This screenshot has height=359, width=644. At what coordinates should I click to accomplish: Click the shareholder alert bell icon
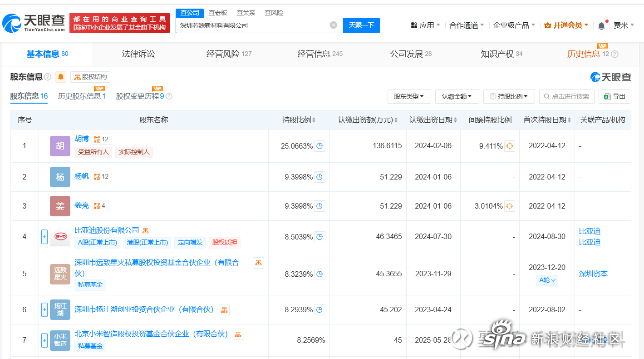61,77
